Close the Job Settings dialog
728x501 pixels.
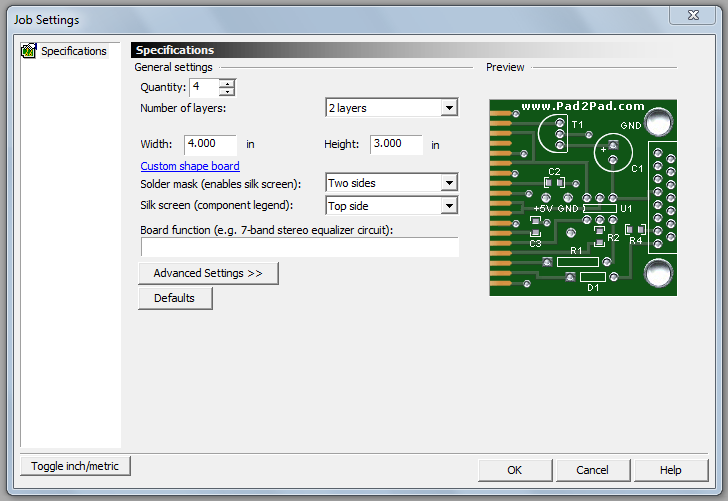(693, 15)
